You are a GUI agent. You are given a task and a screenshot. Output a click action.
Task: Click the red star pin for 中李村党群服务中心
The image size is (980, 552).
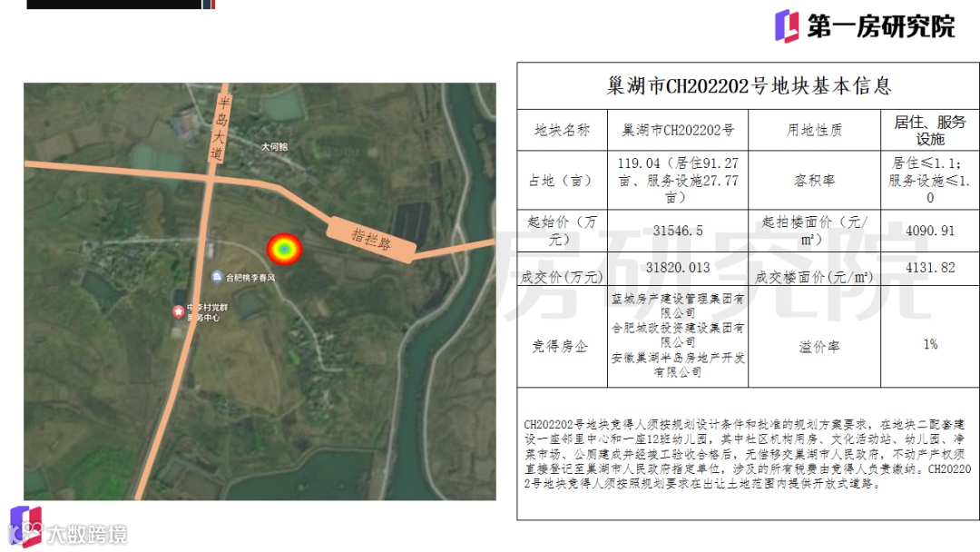[x=178, y=311]
